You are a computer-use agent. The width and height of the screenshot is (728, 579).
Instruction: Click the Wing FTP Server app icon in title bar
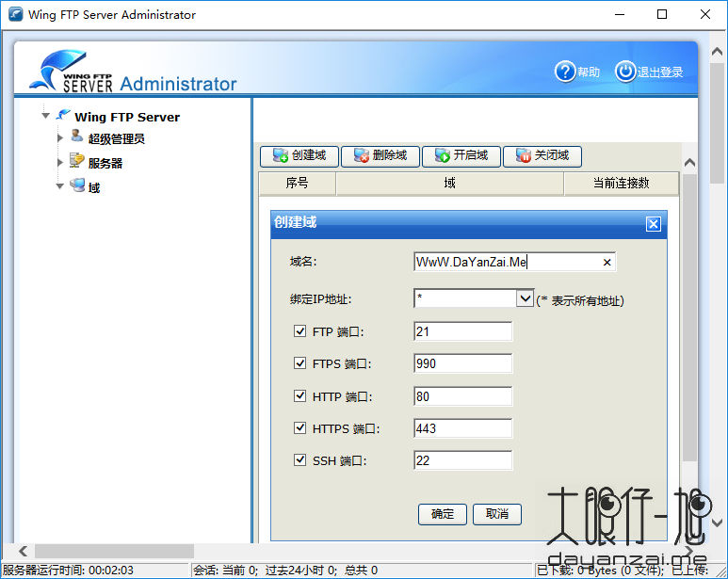[15, 14]
